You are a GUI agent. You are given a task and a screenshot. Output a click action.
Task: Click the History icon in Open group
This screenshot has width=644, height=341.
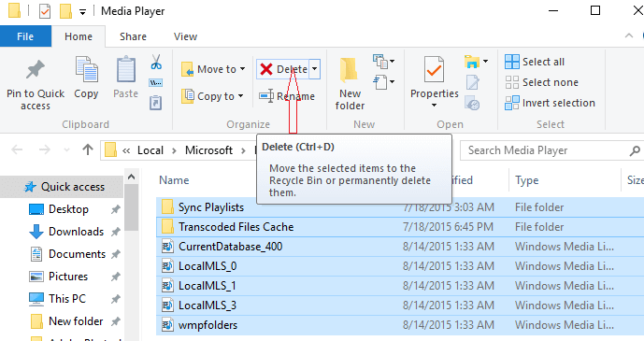(x=472, y=103)
